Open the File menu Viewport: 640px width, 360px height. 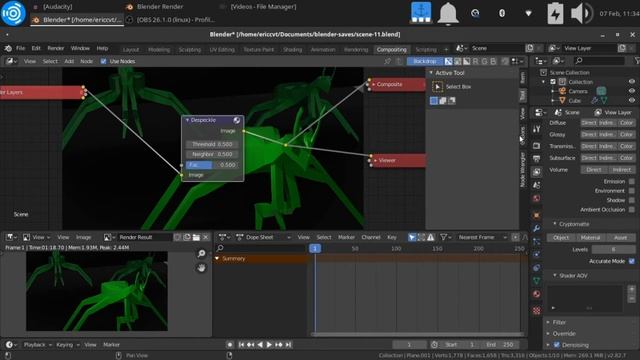coord(20,48)
